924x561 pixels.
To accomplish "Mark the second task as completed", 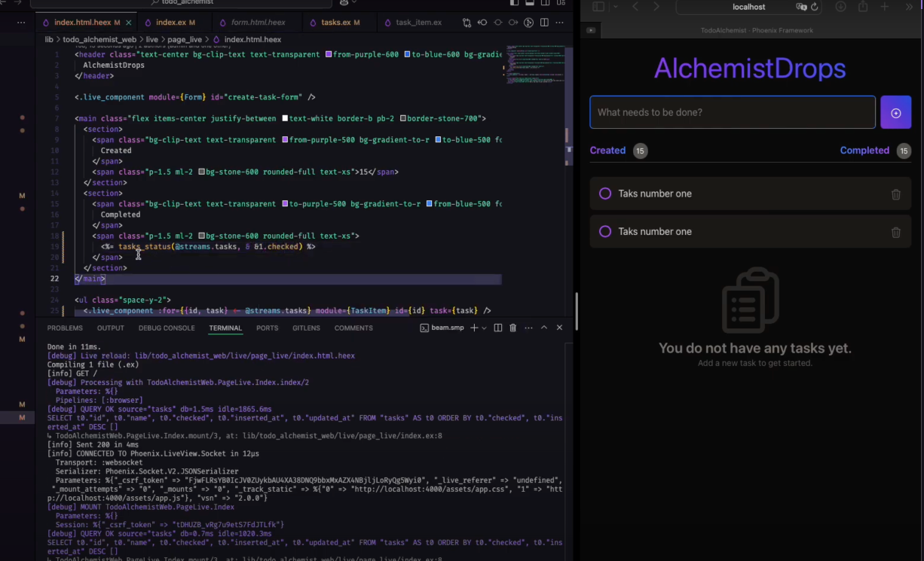I will (604, 232).
